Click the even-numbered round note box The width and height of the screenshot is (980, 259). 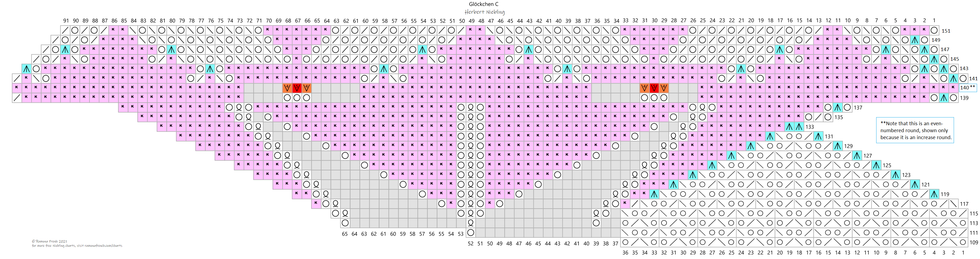[x=915, y=130]
